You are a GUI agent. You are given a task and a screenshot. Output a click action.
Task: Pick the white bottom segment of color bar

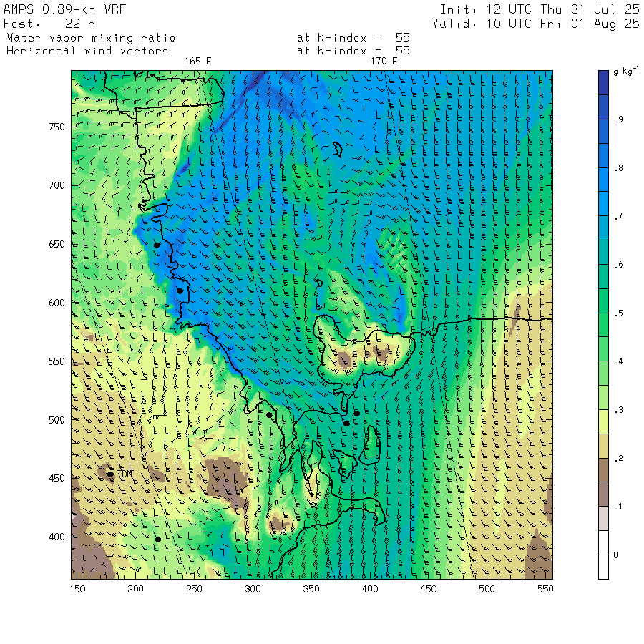click(603, 567)
